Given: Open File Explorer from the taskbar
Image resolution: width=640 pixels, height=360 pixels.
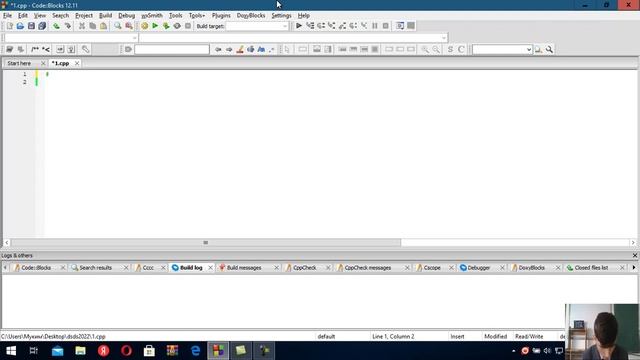Looking at the screenshot, I should coord(80,351).
